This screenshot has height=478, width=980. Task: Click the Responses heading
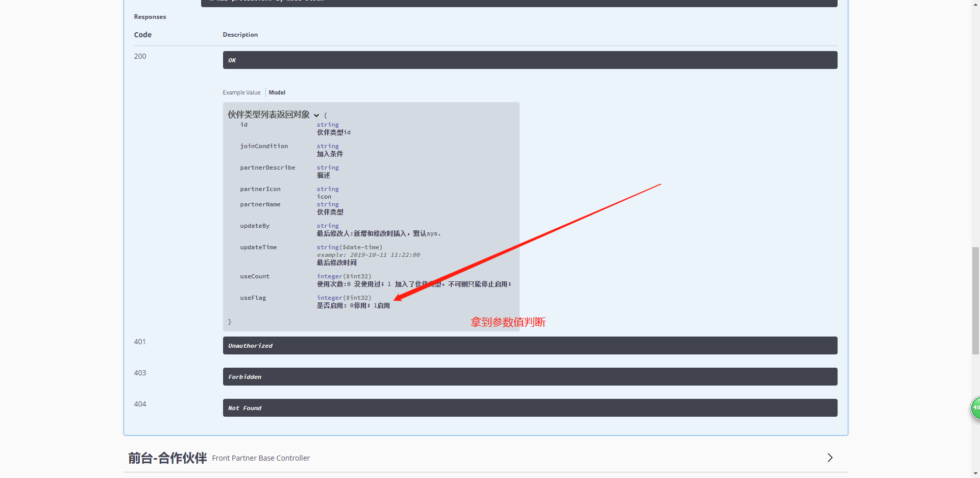click(150, 17)
